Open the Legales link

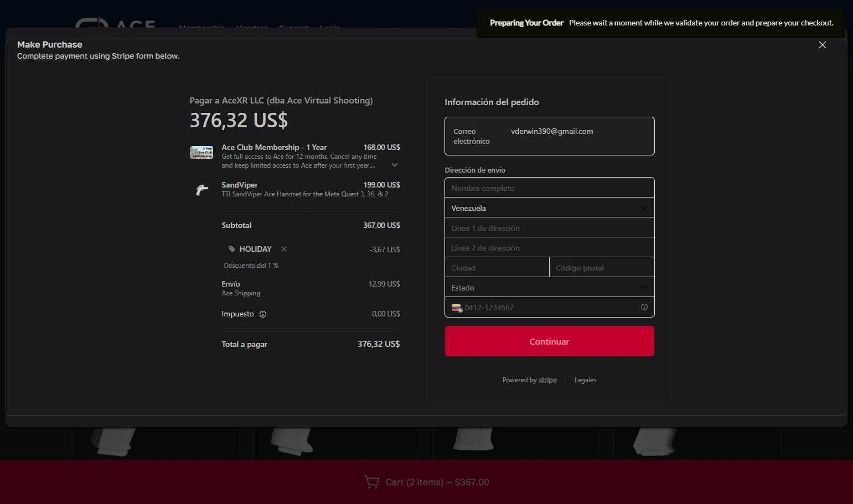point(585,380)
